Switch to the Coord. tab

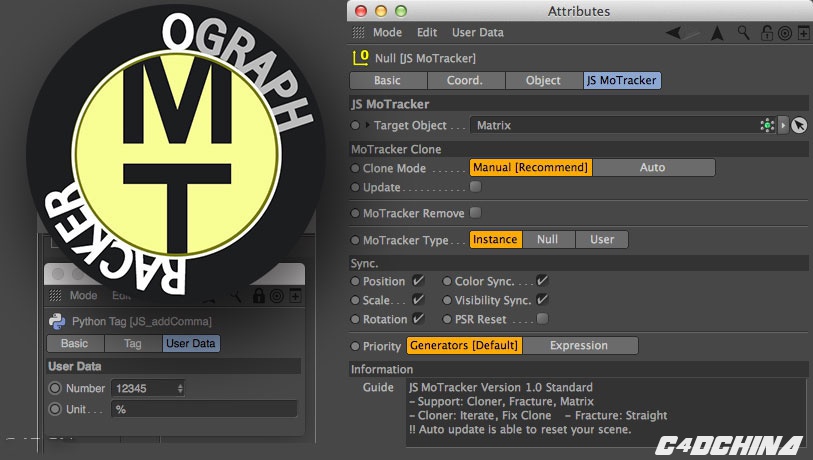(x=465, y=80)
